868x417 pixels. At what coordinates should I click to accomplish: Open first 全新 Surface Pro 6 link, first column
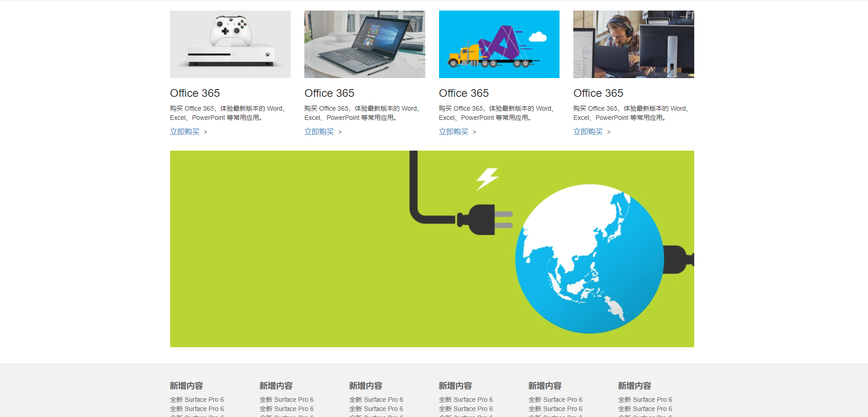197,400
